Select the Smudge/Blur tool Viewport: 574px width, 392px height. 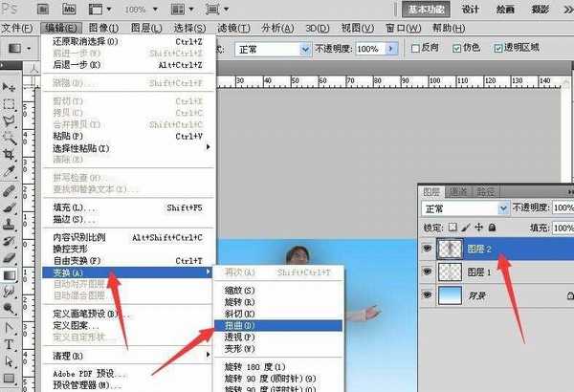coord(9,292)
